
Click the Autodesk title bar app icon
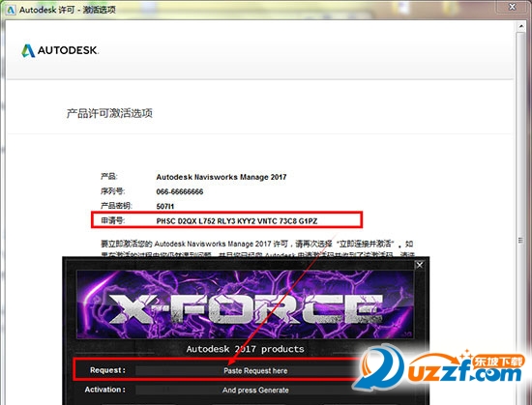pyautogui.click(x=11, y=10)
